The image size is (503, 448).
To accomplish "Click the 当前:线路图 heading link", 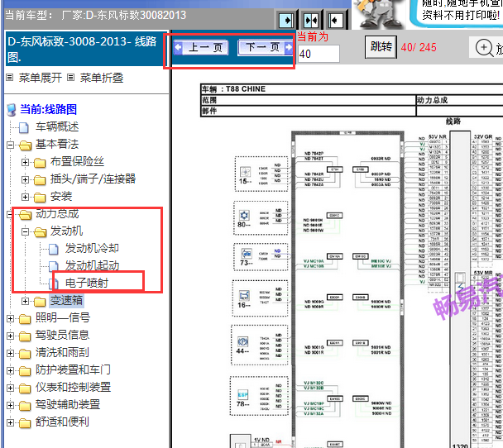I will coord(49,109).
